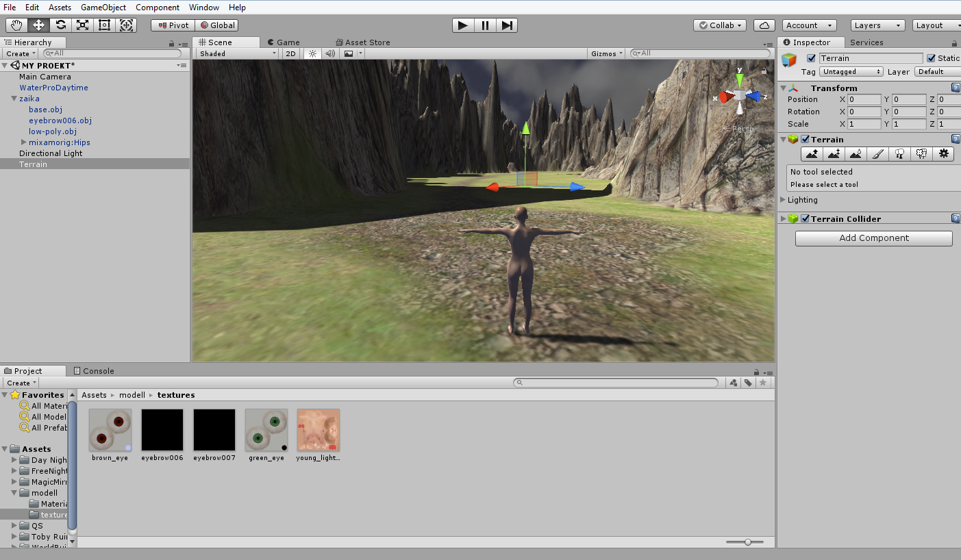The width and height of the screenshot is (961, 560).
Task: Open Terrain Settings gear
Action: point(943,154)
